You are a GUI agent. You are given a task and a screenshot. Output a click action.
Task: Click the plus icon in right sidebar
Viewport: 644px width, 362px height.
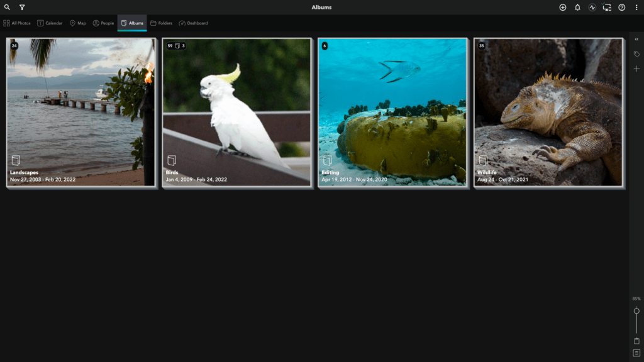pyautogui.click(x=636, y=69)
